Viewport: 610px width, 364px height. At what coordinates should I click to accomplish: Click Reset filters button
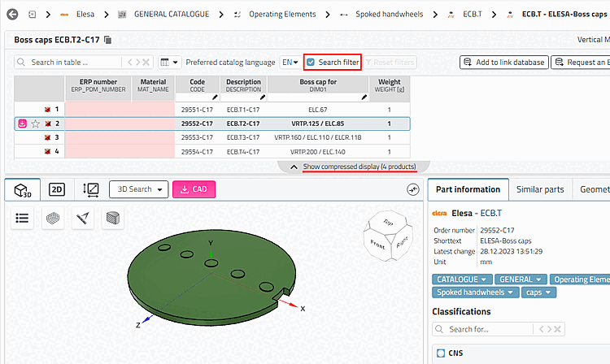[390, 62]
